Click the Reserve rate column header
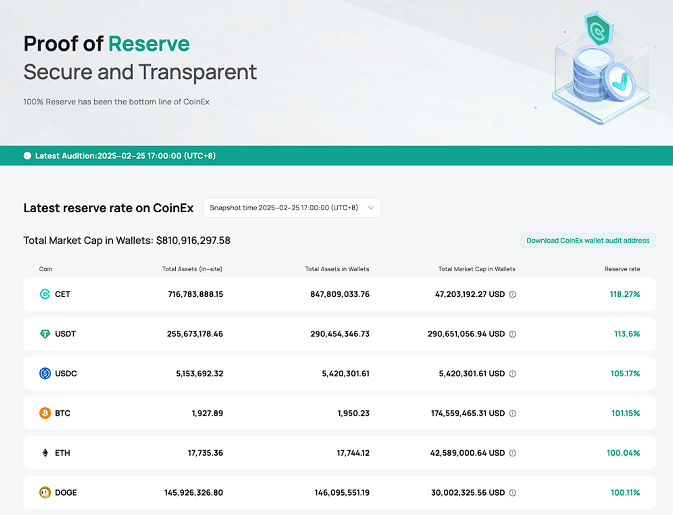The image size is (673, 515). pos(622,269)
